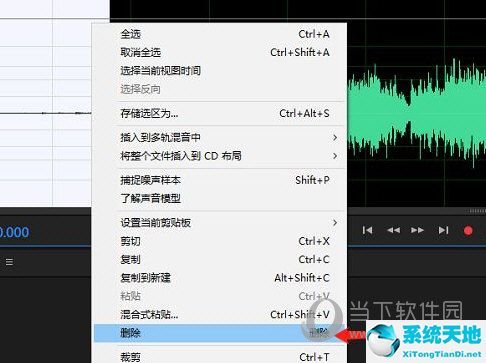Click the rewind transport button
This screenshot has width=486, height=363.
393,230
